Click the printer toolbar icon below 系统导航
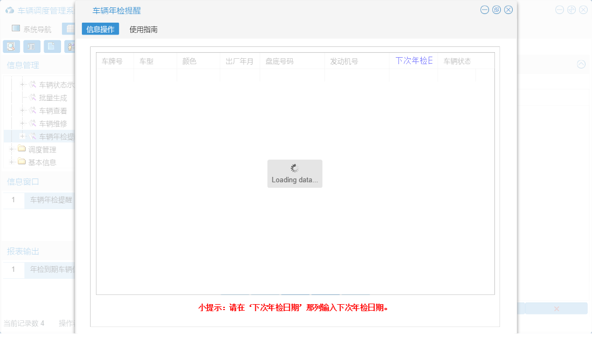 (31, 46)
